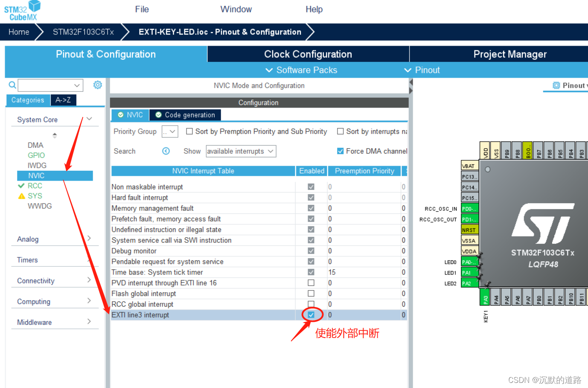Image resolution: width=588 pixels, height=388 pixels.
Task: Click System tick timer priority value 15
Action: [332, 272]
